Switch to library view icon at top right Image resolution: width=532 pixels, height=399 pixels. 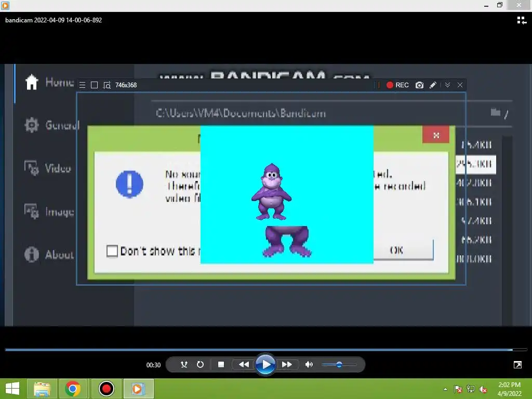(522, 20)
